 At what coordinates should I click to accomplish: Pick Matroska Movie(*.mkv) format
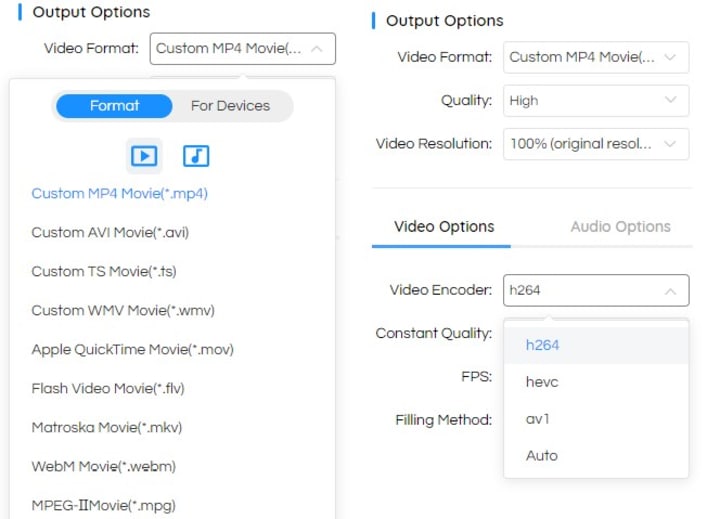click(107, 428)
